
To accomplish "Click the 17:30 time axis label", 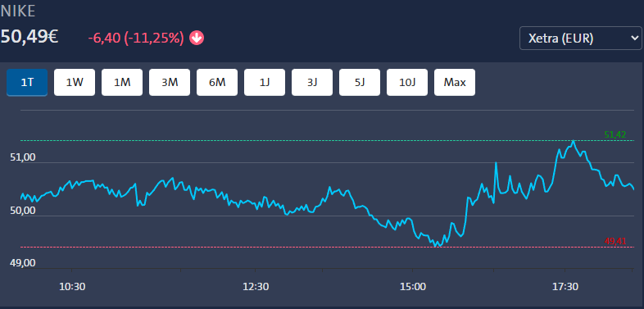I will tap(565, 286).
